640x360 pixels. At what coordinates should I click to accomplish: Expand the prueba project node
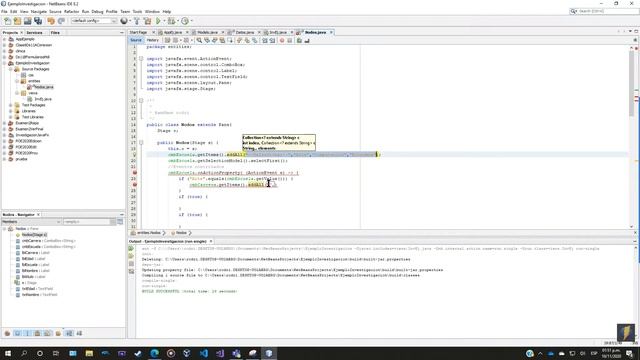(x=4, y=159)
